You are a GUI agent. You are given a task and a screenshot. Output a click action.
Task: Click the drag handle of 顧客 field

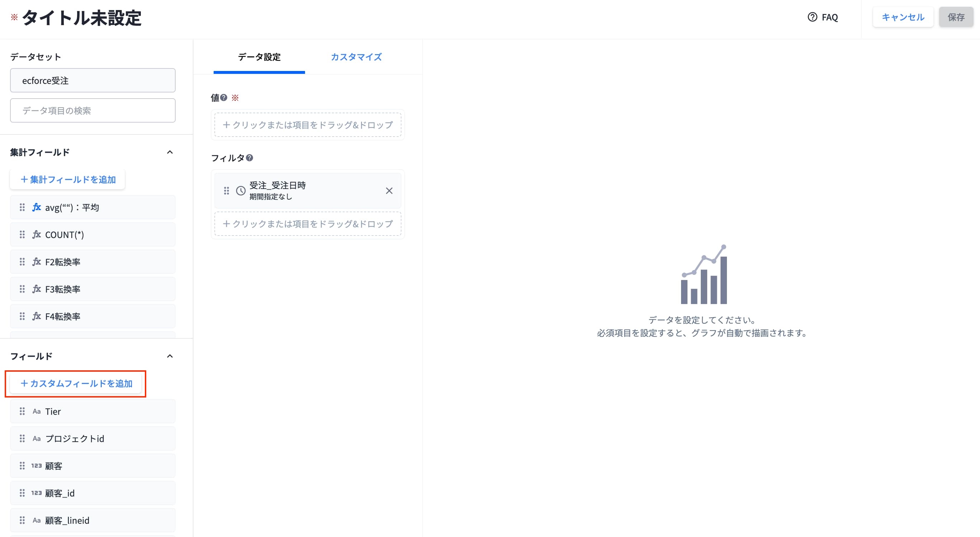(x=22, y=466)
